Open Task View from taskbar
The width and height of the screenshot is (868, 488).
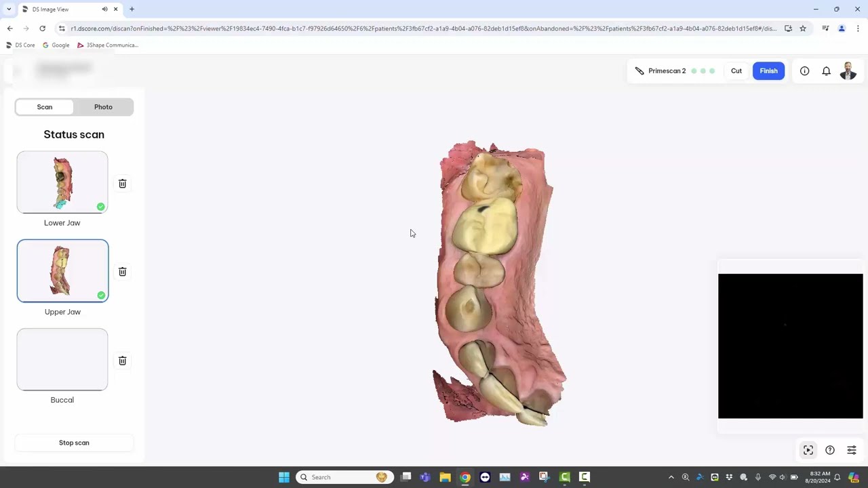pyautogui.click(x=406, y=477)
